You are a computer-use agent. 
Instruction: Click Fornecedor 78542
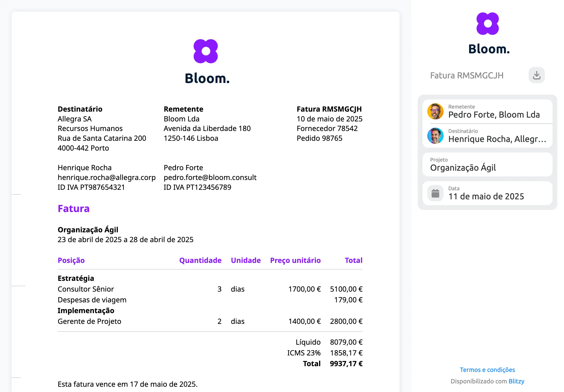tap(327, 128)
